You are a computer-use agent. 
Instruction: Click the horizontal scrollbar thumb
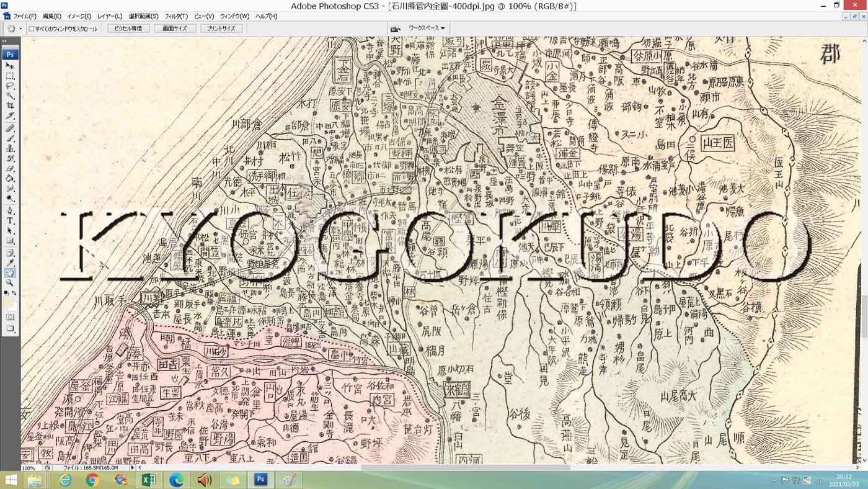pyautogui.click(x=465, y=467)
